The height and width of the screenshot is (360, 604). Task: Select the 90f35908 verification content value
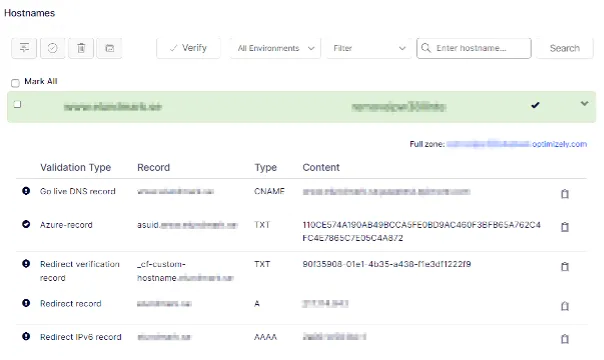pyautogui.click(x=387, y=264)
